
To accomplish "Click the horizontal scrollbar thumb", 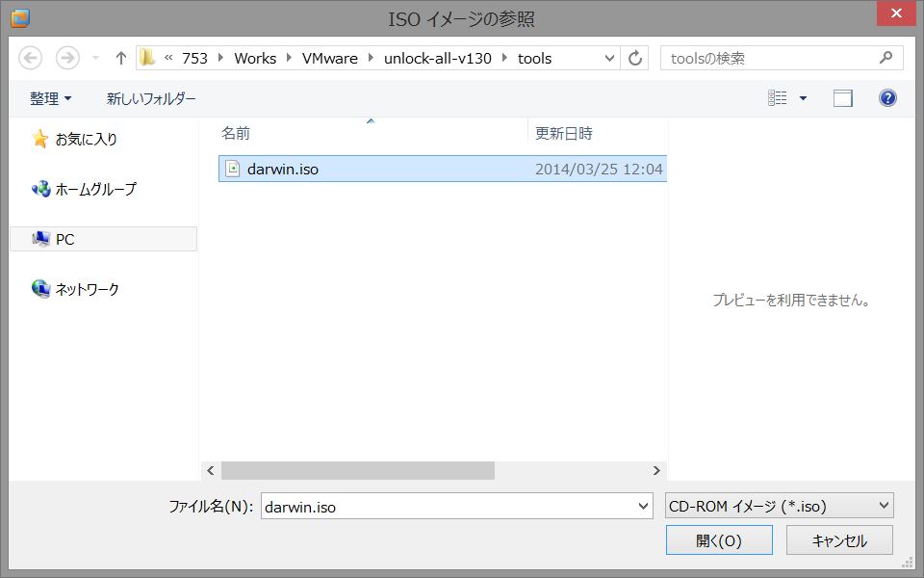I will pos(358,470).
